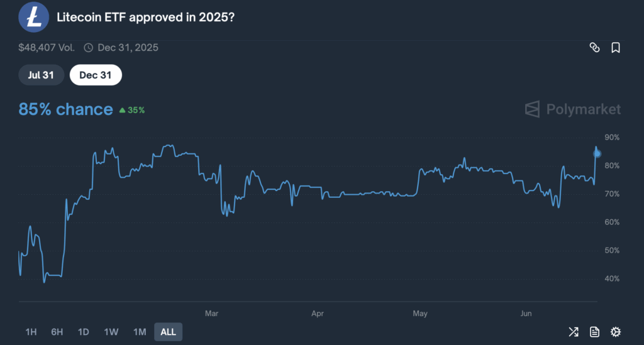Select the Jul 31 market date

pyautogui.click(x=41, y=75)
